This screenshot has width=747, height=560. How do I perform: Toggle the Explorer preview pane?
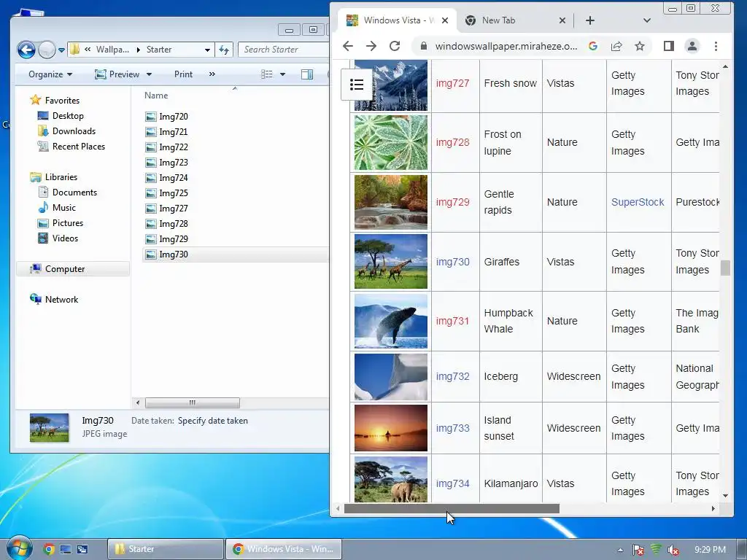(307, 74)
